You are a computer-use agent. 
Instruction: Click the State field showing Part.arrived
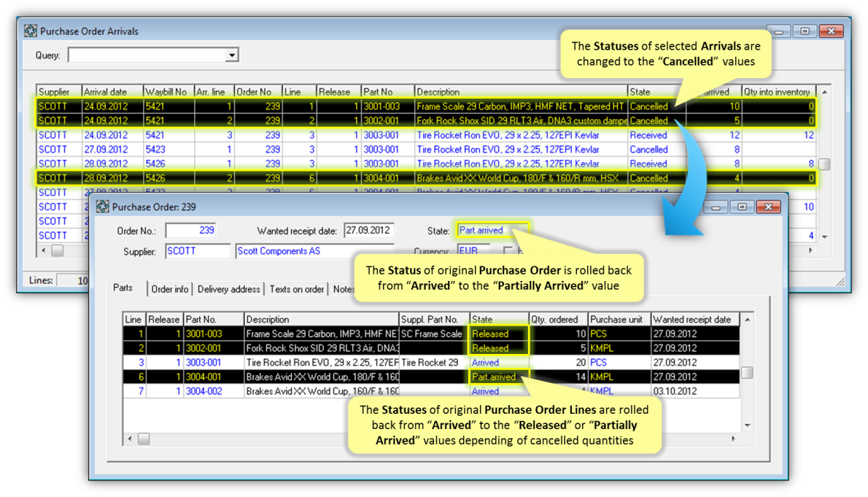(492, 231)
